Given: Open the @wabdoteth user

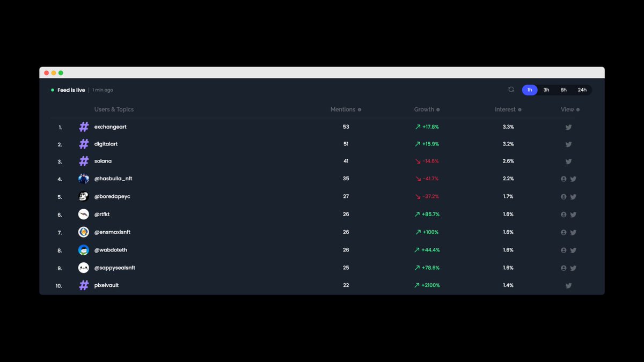Looking at the screenshot, I should (x=111, y=250).
